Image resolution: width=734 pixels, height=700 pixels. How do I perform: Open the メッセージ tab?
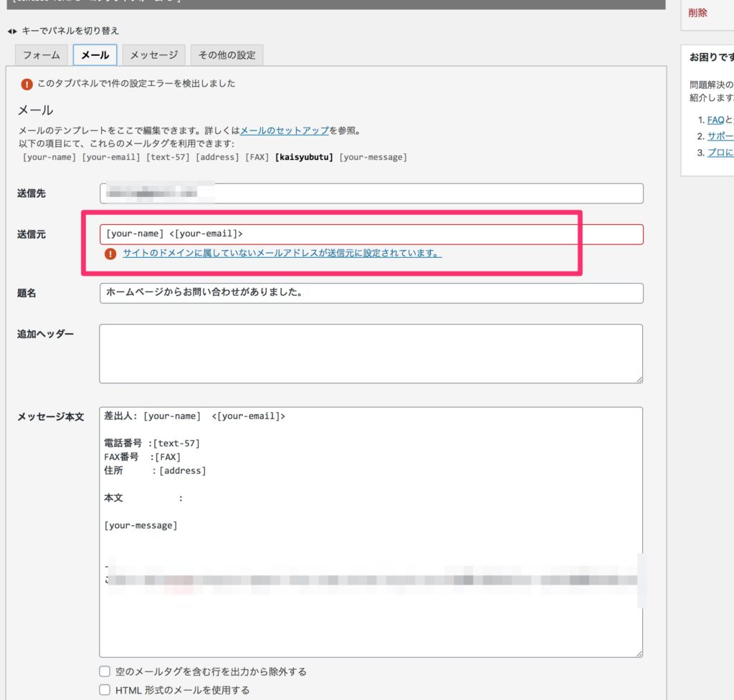coord(153,55)
